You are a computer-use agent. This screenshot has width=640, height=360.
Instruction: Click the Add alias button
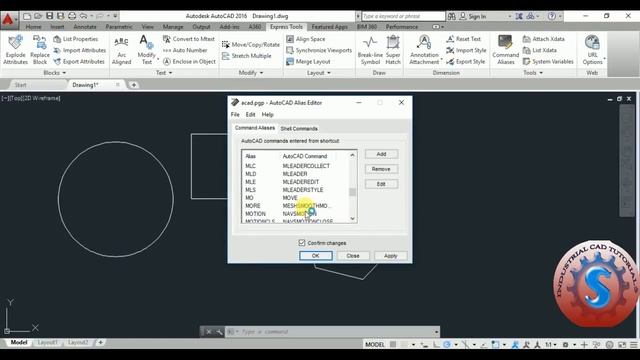coord(381,154)
